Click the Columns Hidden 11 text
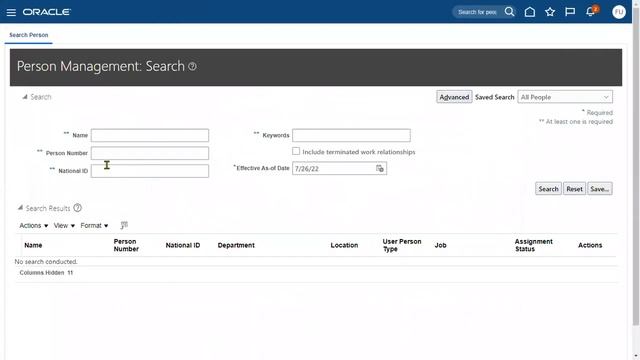 [x=46, y=273]
